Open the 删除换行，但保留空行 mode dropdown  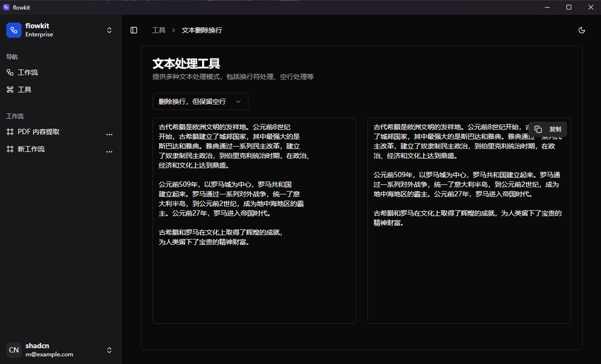pyautogui.click(x=200, y=101)
